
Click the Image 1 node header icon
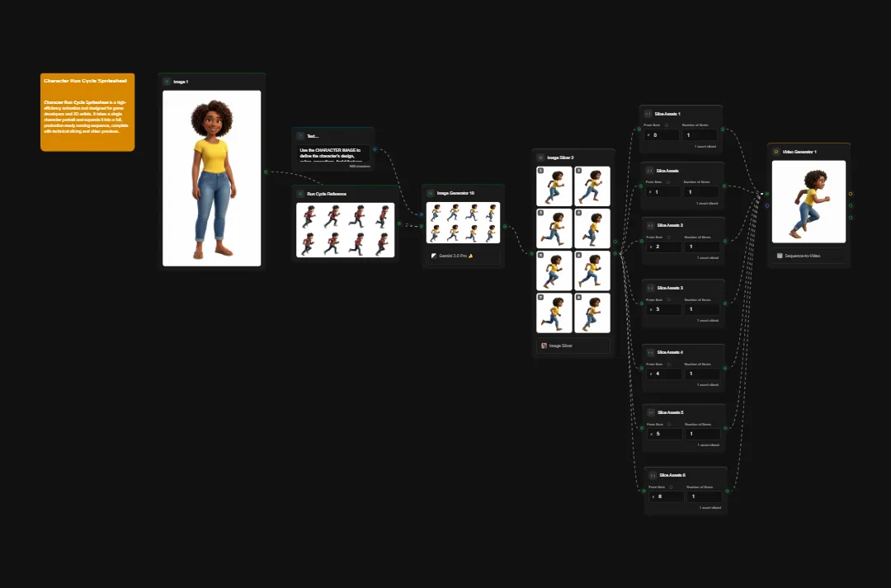click(165, 81)
